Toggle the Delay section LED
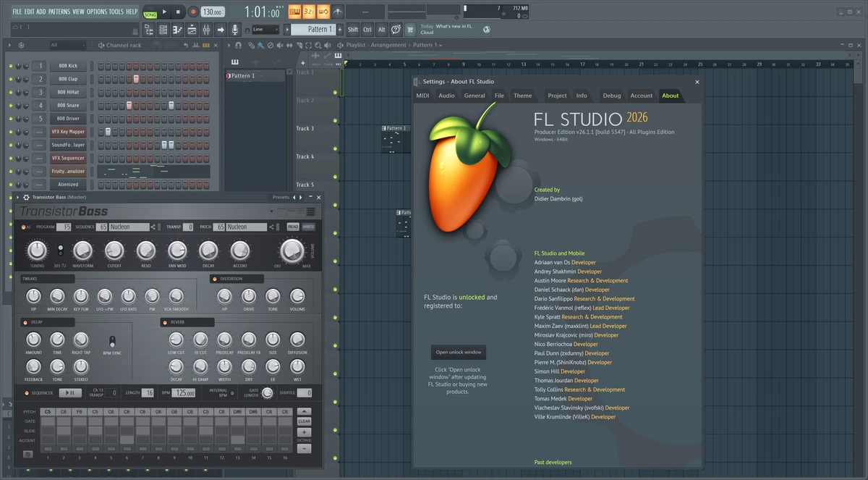Image resolution: width=868 pixels, height=480 pixels. [x=26, y=323]
